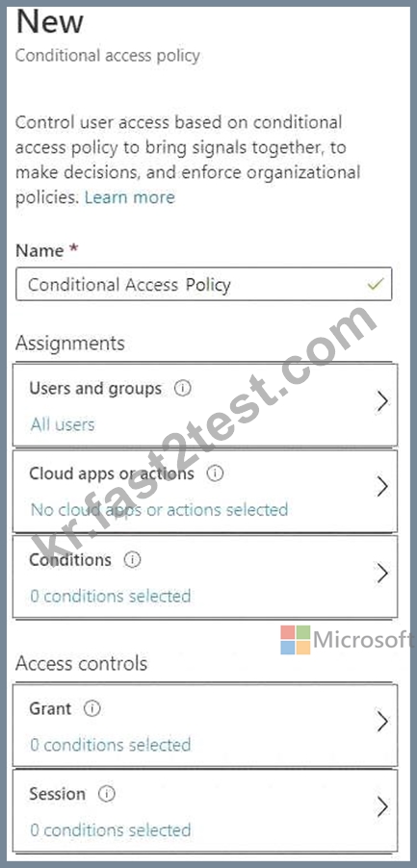
Task: Click '0 conditions selected' under Conditions
Action: 111,597
